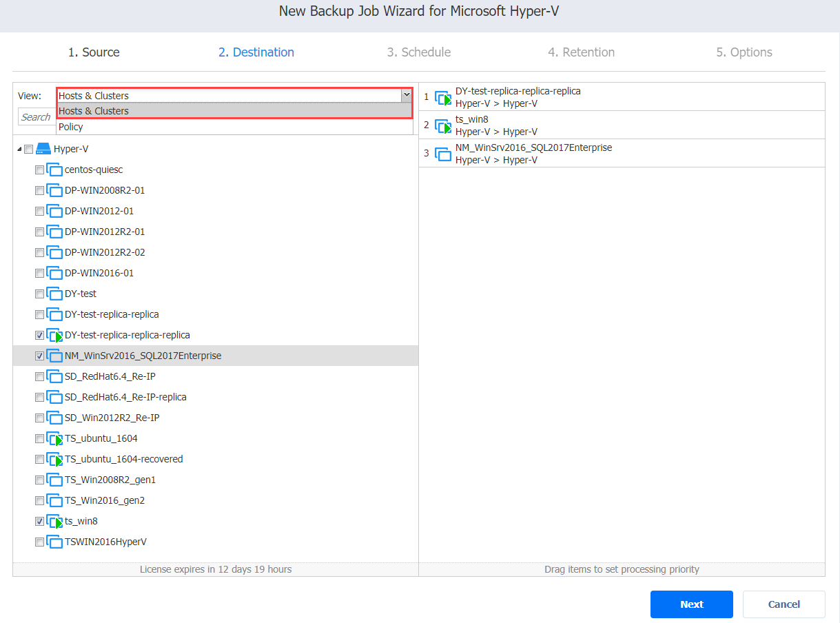Click the SD_RedHat6.4_Re-IP VM icon
This screenshot has width=840, height=623.
tap(54, 376)
